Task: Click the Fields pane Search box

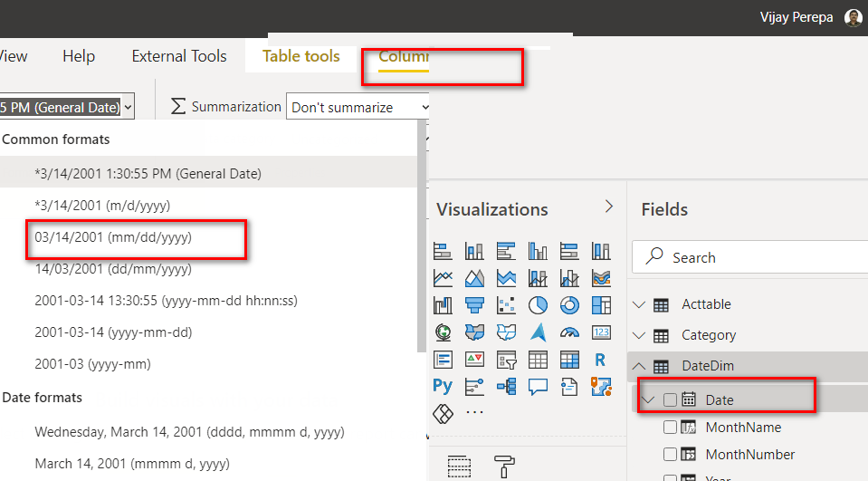Action: point(750,257)
